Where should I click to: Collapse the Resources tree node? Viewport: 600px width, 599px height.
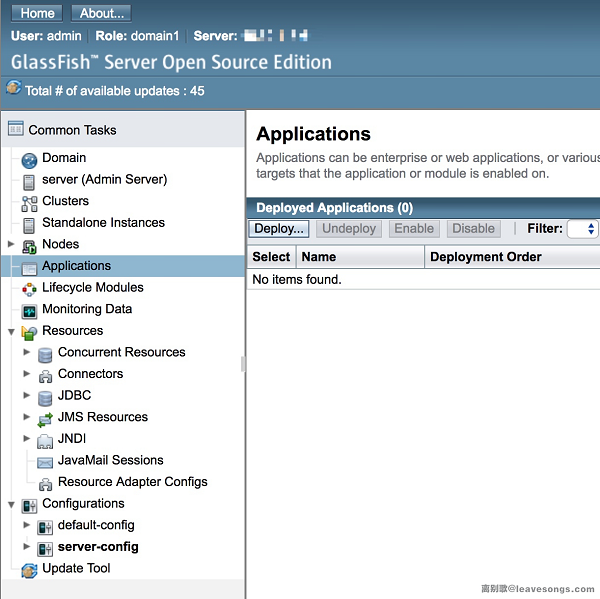tap(11, 331)
